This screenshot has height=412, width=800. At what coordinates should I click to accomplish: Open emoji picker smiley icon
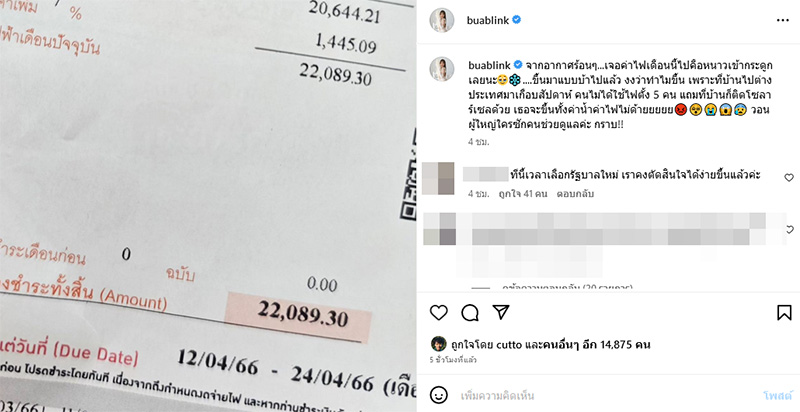[x=439, y=395]
